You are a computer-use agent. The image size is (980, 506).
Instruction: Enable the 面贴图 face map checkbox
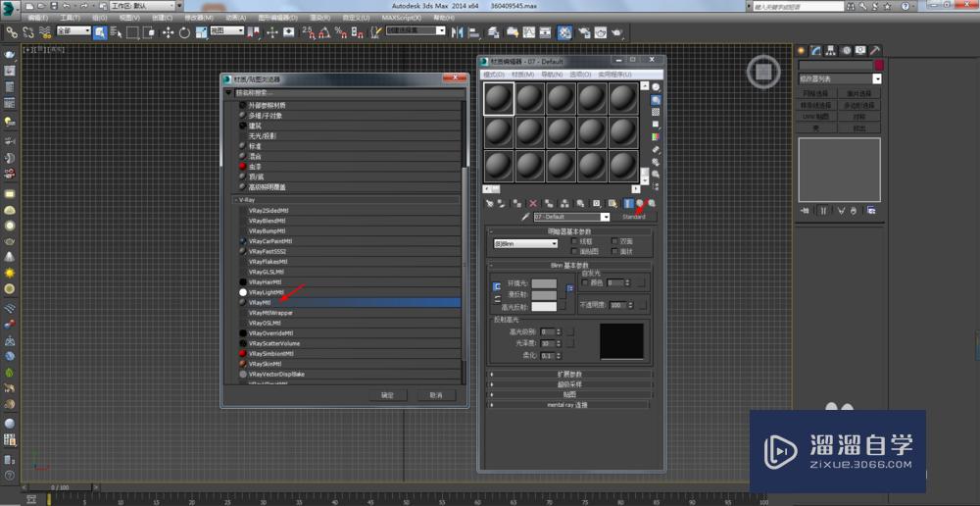point(574,251)
